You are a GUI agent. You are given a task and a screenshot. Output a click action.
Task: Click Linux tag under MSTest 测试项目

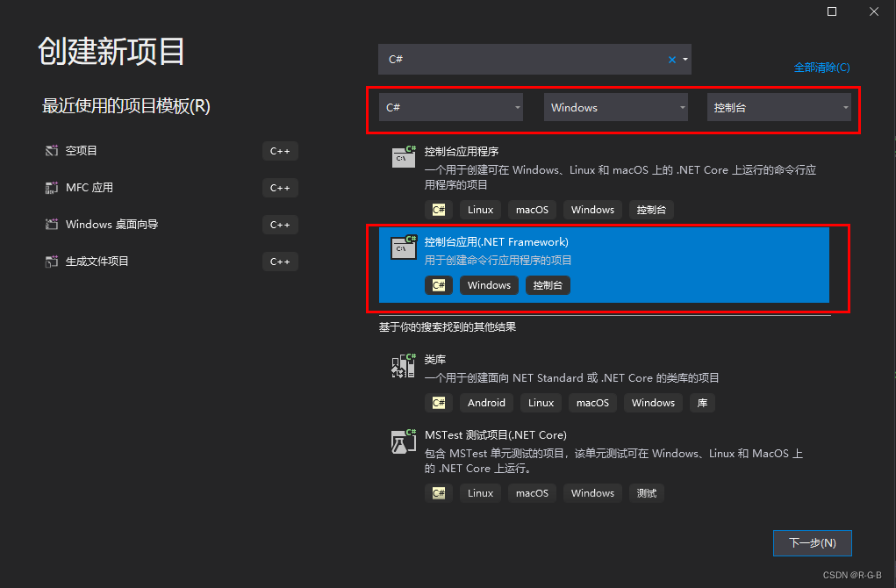click(x=480, y=493)
